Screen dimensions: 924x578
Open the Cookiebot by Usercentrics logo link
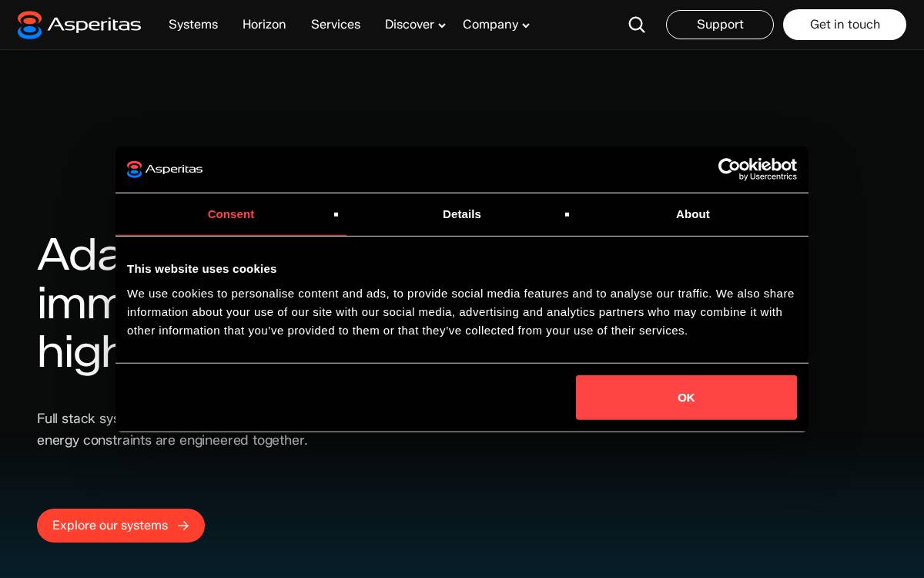click(x=757, y=169)
